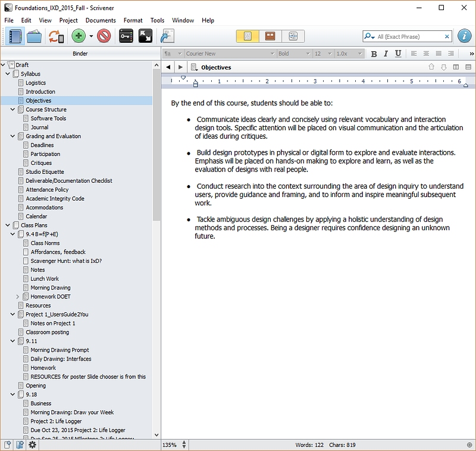The width and height of the screenshot is (476, 451).
Task: Select Logistics in the binder
Action: click(x=36, y=83)
